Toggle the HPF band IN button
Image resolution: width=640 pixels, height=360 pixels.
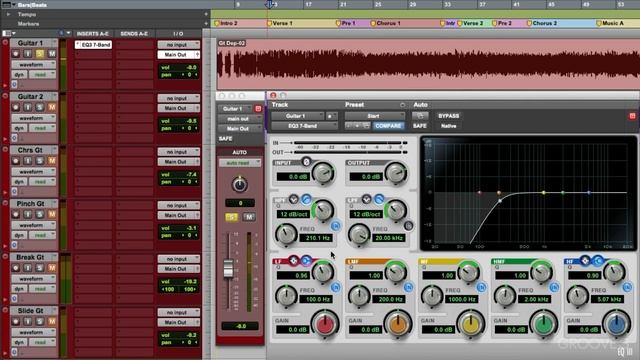336,226
